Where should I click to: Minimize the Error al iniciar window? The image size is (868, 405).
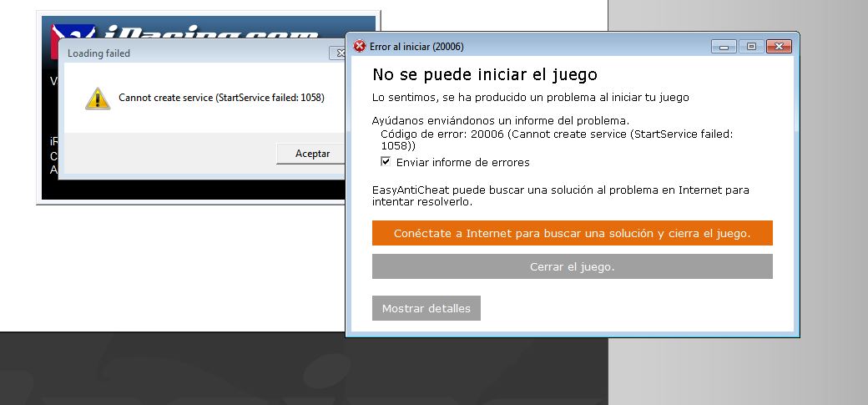(x=724, y=47)
